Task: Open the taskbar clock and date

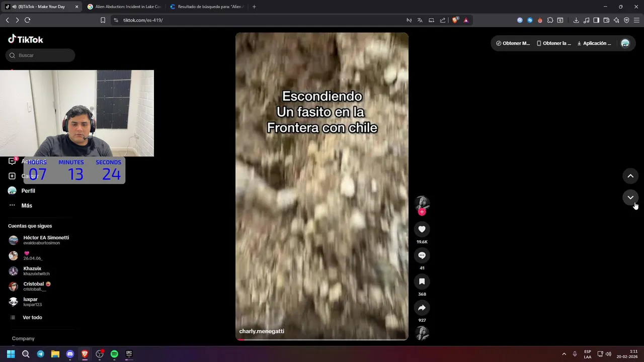Action: [x=627, y=354]
